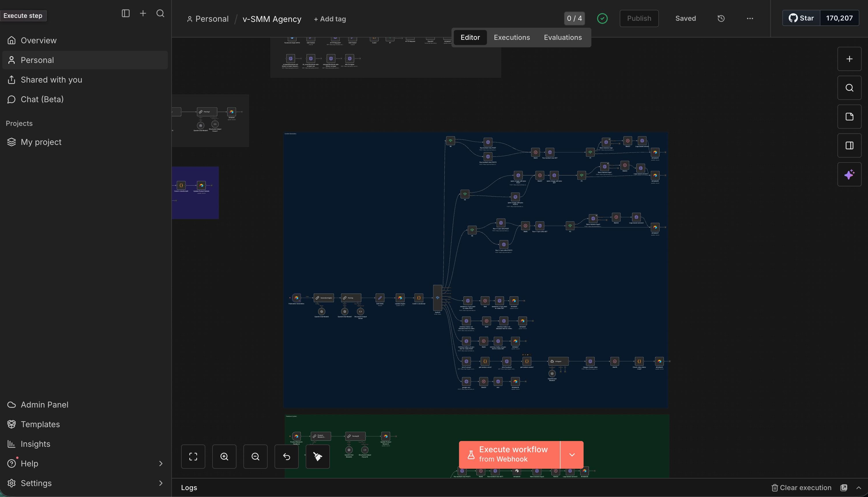Open Execute workflow trigger dropdown arrow
Image resolution: width=868 pixels, height=497 pixels.
pos(572,455)
